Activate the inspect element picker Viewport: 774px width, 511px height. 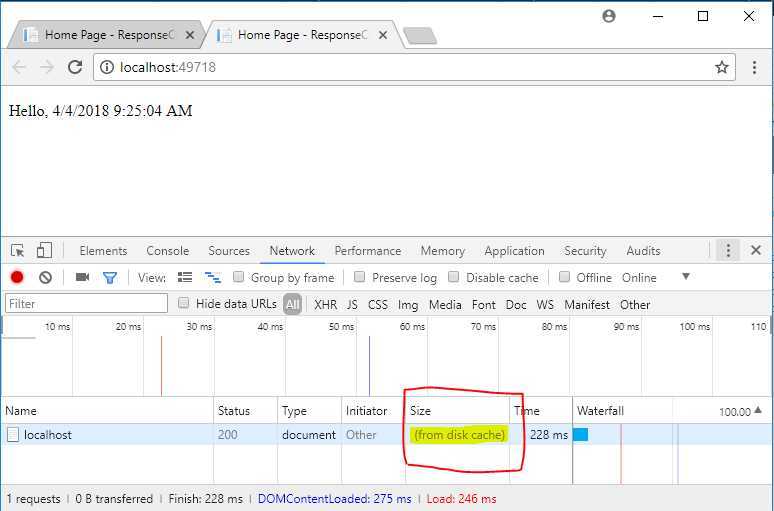click(x=18, y=251)
